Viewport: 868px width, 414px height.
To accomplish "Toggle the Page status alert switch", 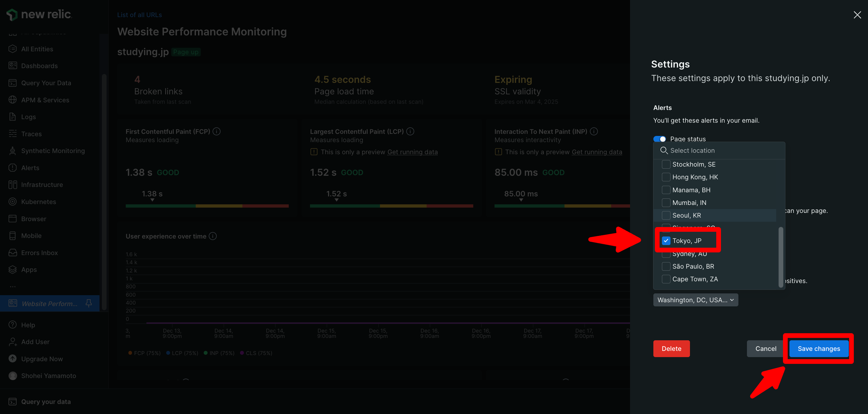I will [660, 139].
